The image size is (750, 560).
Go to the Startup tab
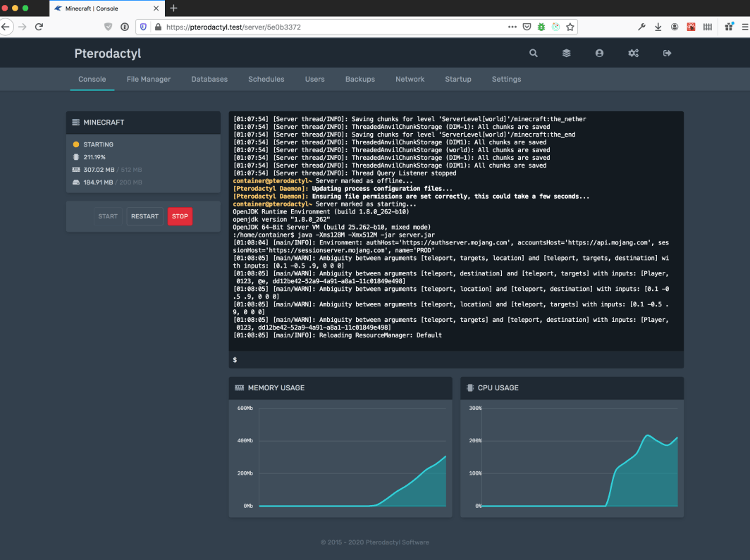click(x=457, y=80)
